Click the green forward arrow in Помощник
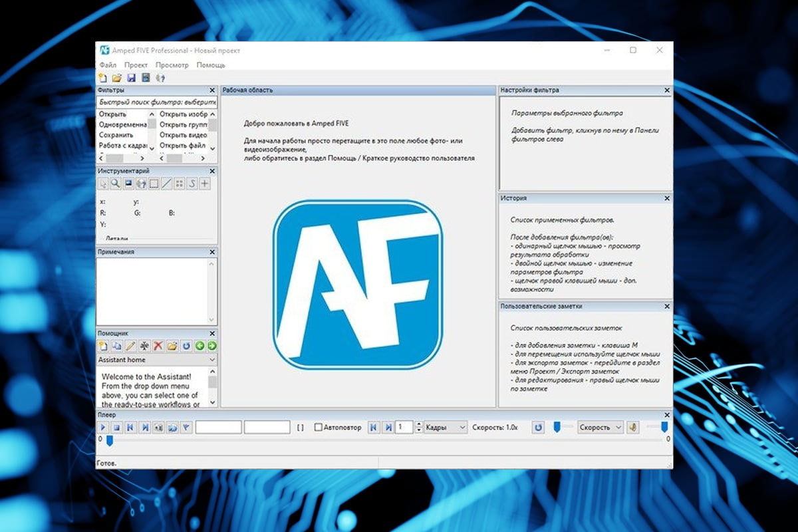 211,346
